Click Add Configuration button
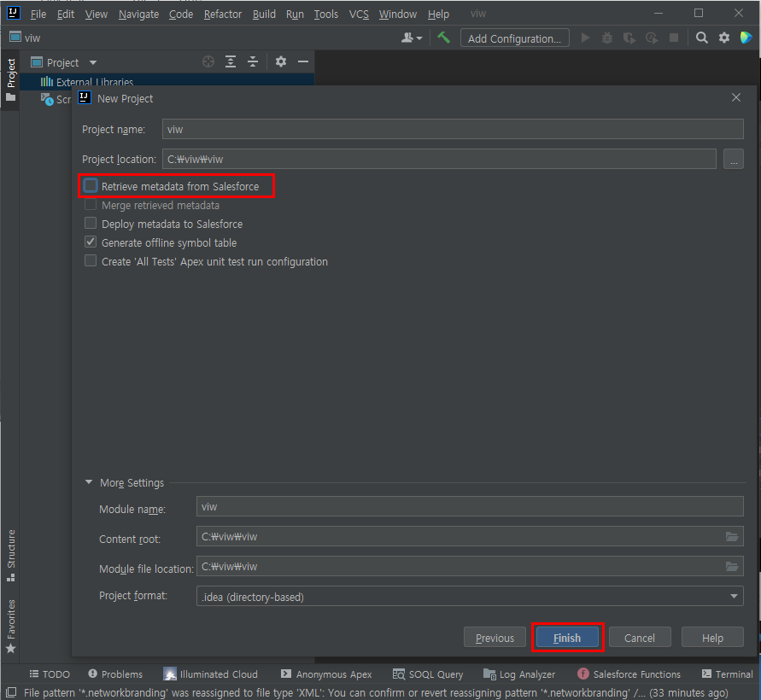This screenshot has height=700, width=761. coord(514,38)
